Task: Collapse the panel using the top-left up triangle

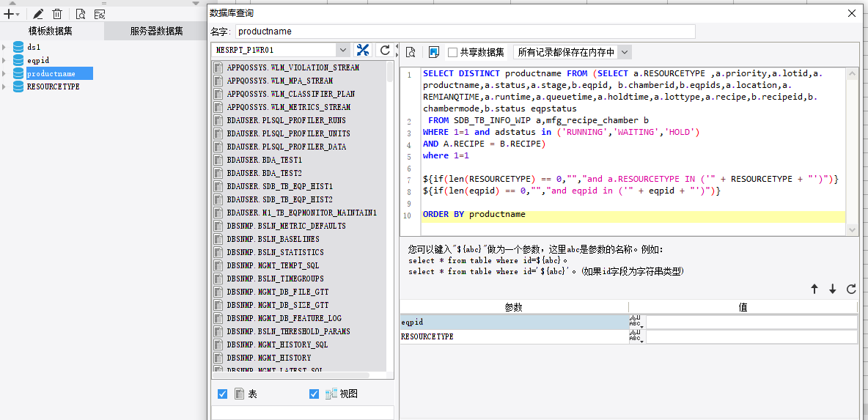Action: pos(13,4)
